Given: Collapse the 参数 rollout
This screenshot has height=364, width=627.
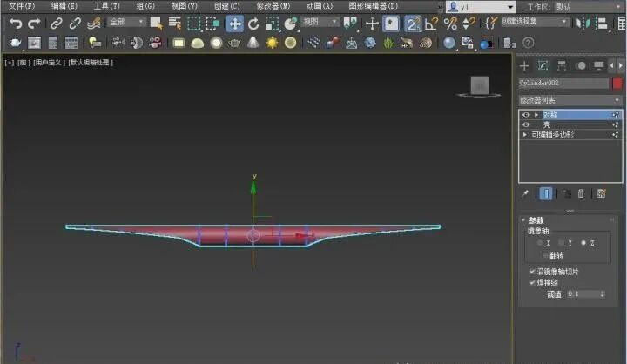Looking at the screenshot, I should tap(523, 220).
